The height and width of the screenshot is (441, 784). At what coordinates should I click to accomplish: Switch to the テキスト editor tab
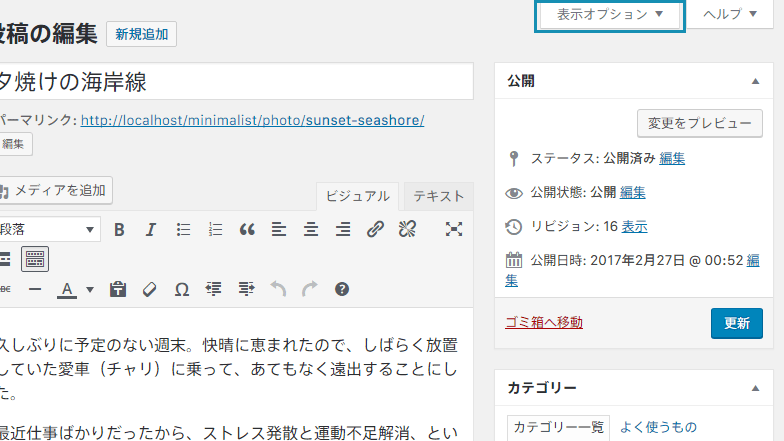tap(439, 196)
